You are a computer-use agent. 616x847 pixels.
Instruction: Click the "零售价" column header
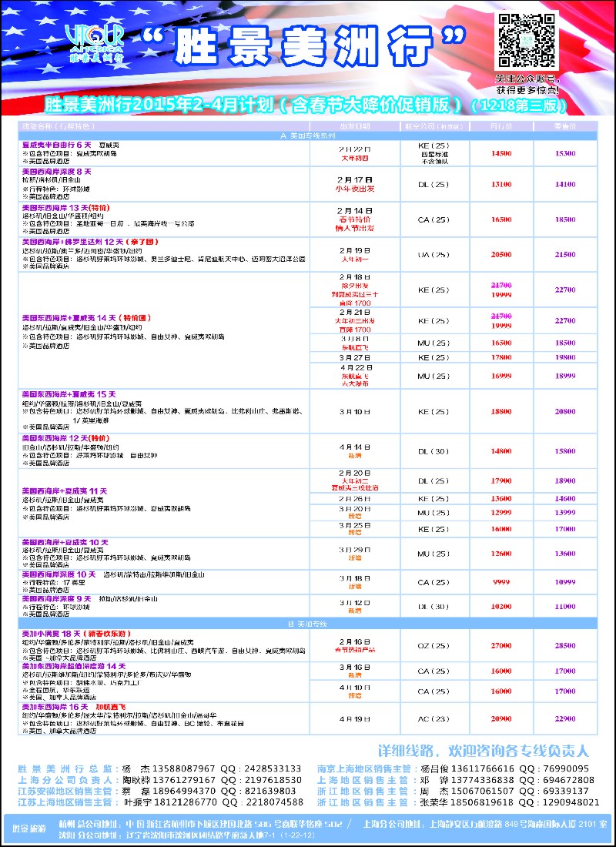pos(565,126)
